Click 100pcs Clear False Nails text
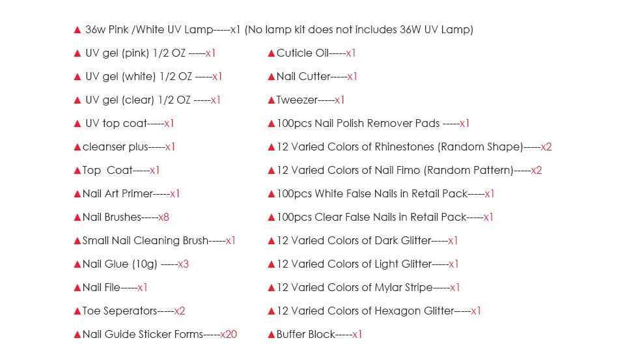Viewport: 625px width, 364px height. [x=371, y=217]
